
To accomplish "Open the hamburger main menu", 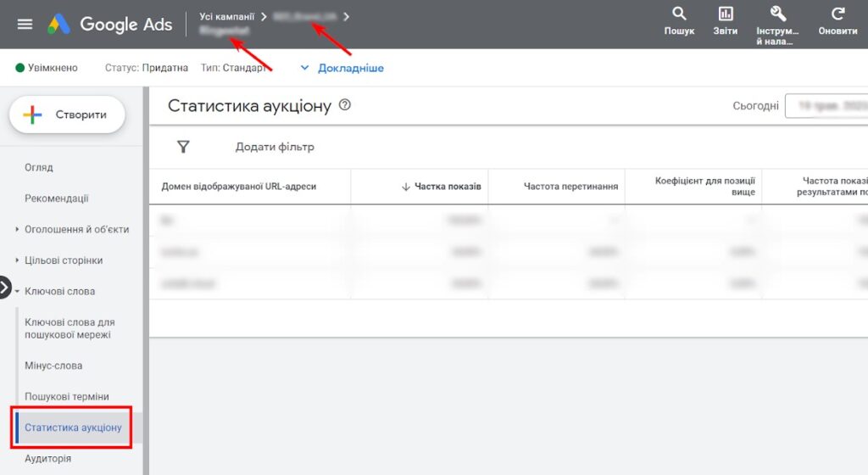I will pos(25,24).
